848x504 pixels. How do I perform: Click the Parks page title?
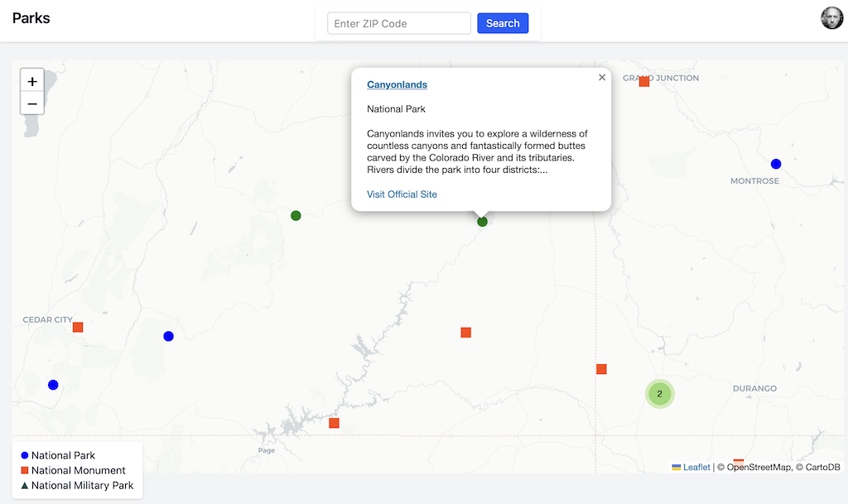pyautogui.click(x=31, y=18)
